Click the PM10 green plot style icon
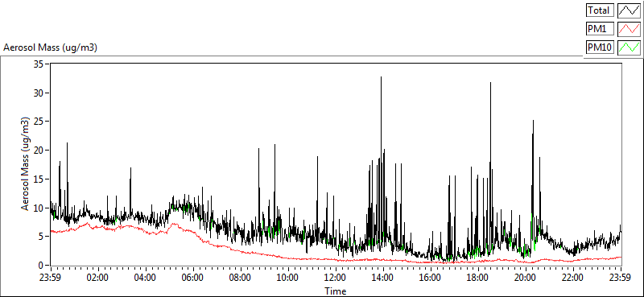 (630, 47)
